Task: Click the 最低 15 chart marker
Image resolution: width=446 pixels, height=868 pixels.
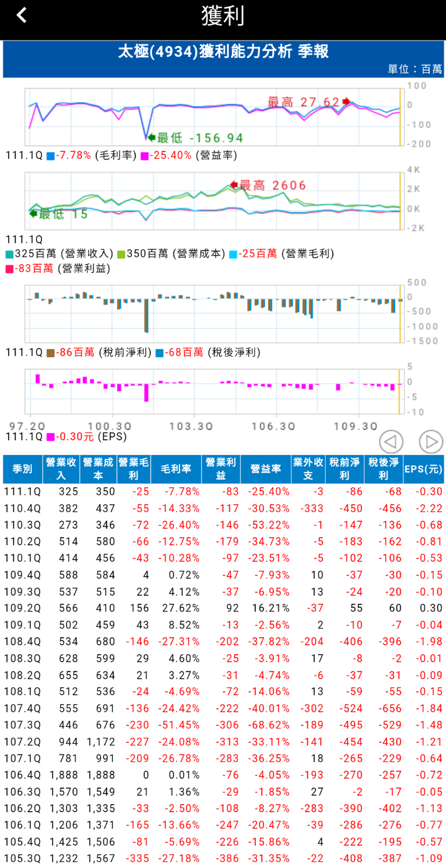Action: point(59,215)
